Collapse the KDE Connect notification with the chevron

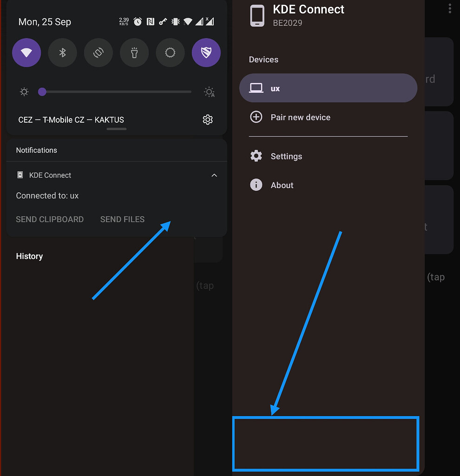[214, 175]
